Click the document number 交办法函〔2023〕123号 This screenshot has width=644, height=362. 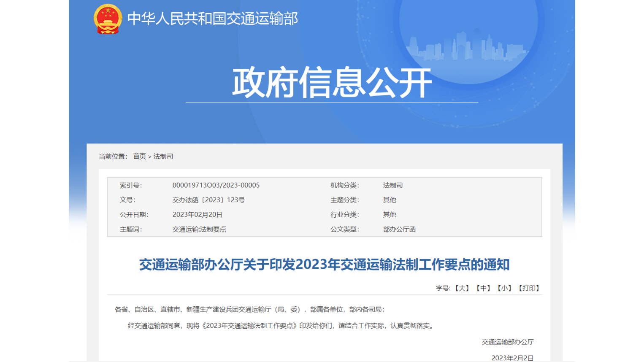point(208,200)
